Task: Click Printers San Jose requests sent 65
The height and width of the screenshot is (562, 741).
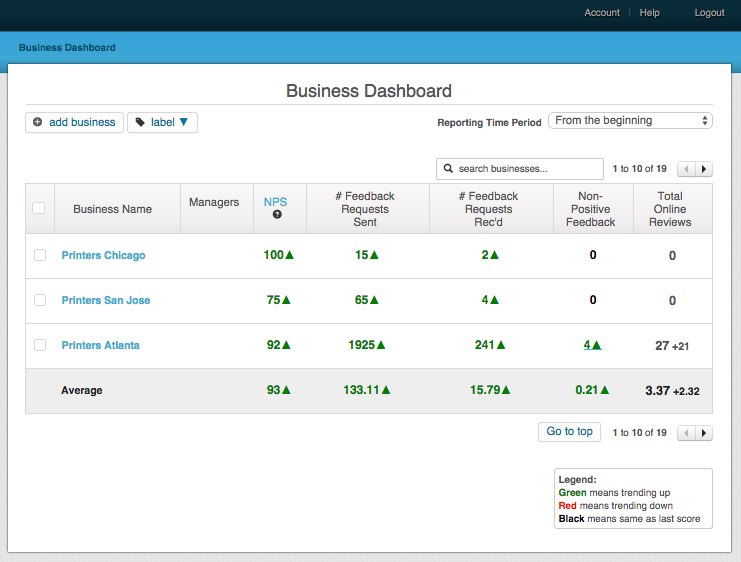Action: pos(362,300)
